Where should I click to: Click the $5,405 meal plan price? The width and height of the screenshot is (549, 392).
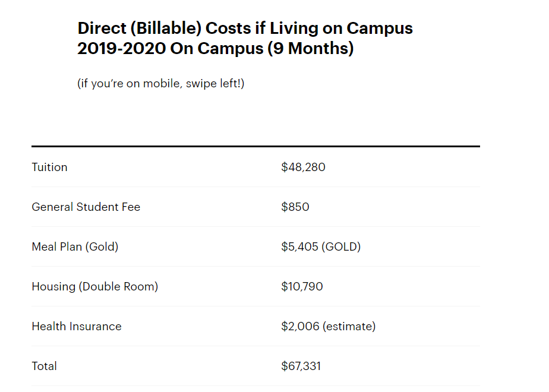tap(299, 246)
